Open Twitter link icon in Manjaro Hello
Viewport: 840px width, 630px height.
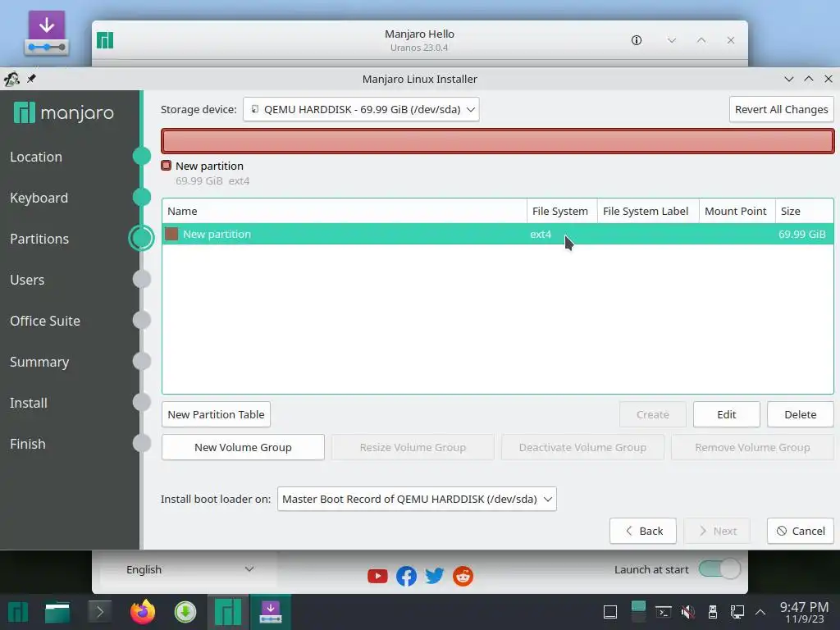click(x=435, y=576)
